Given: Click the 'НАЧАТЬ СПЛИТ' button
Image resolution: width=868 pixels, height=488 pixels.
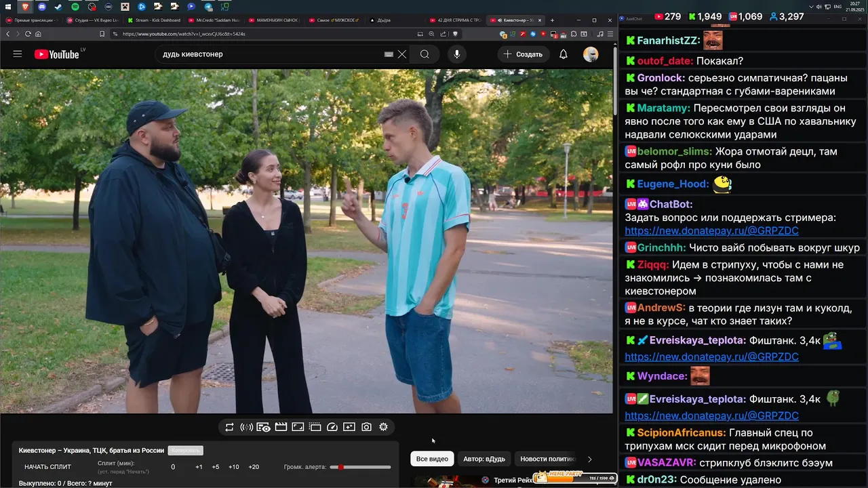Looking at the screenshot, I should 47,467.
